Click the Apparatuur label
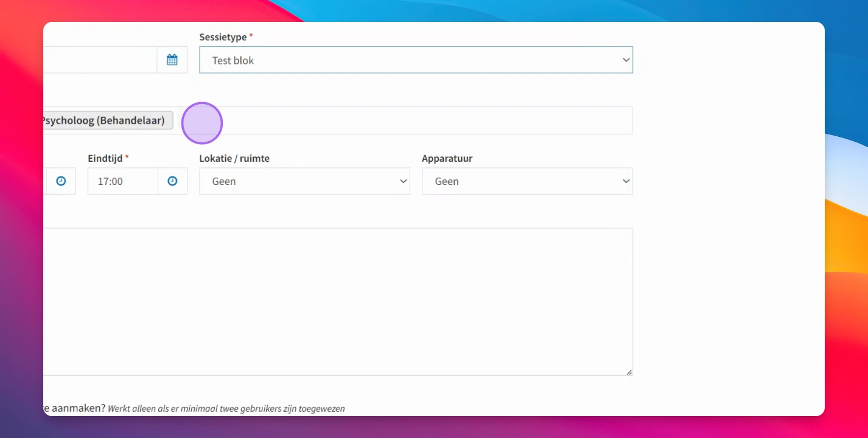Image resolution: width=868 pixels, height=438 pixels. 447,158
